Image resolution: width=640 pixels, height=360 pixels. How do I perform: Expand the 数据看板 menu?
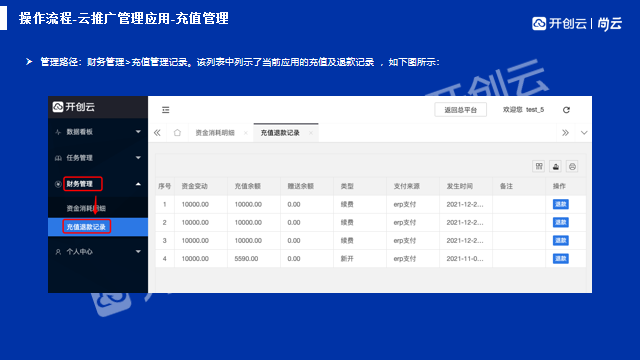tap(98, 132)
